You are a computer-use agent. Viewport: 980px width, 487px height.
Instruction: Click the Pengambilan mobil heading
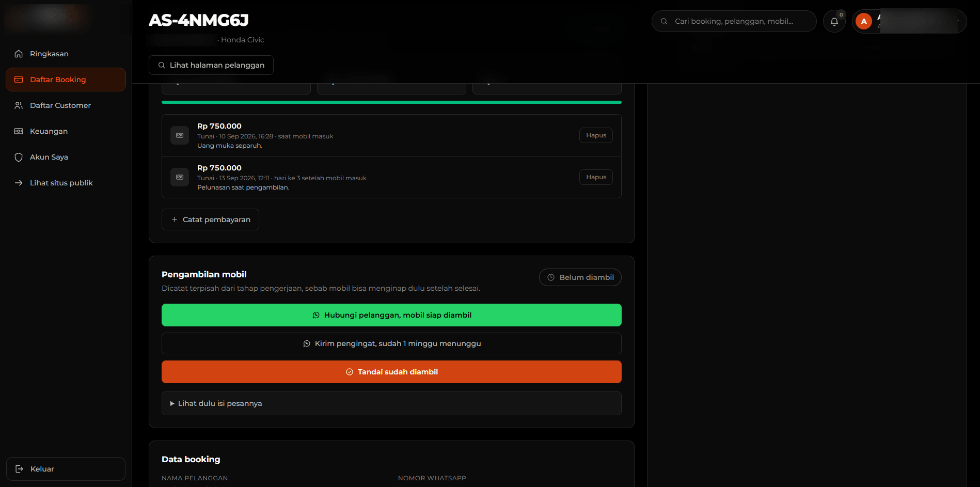click(x=204, y=274)
